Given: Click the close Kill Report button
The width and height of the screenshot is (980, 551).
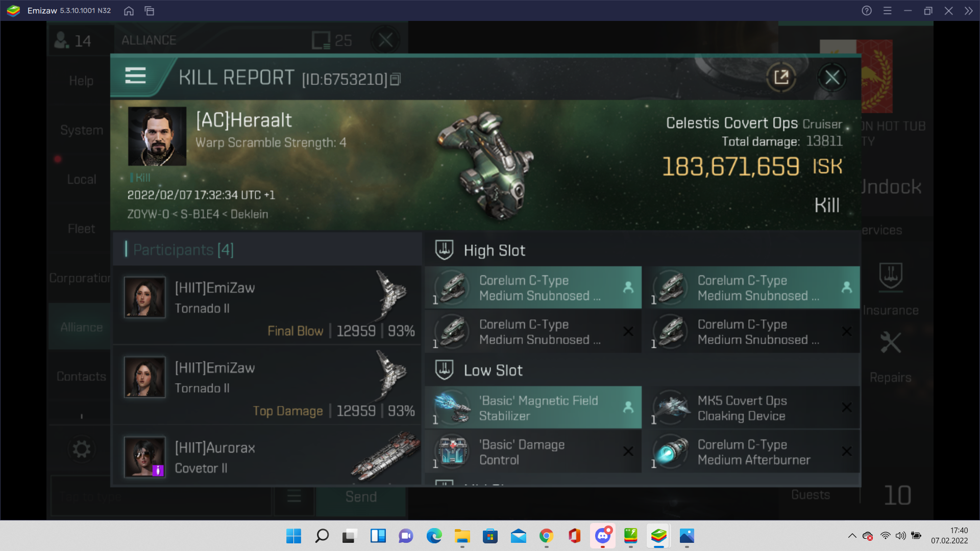Looking at the screenshot, I should point(834,77).
